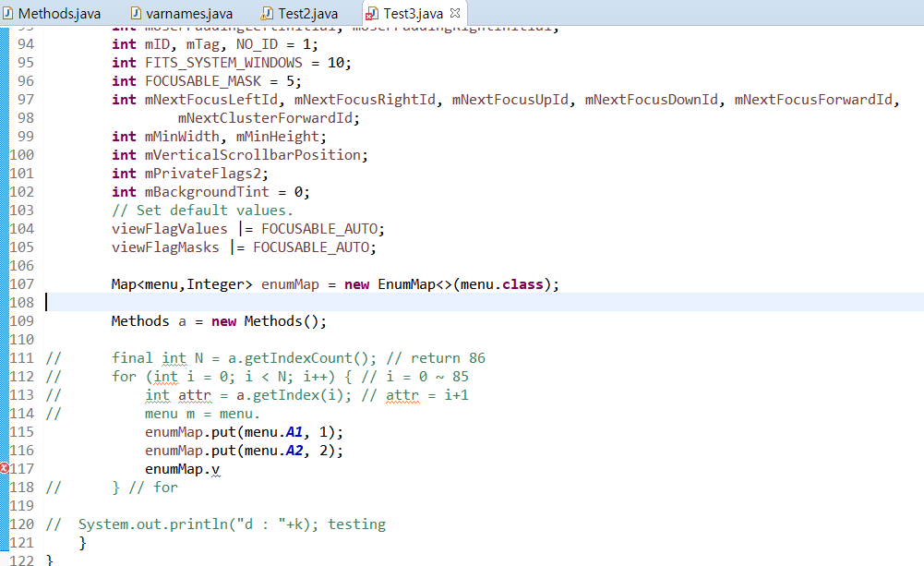The image size is (924, 566).
Task: Click 'viewFlagValues' on line 104
Action: point(169,229)
